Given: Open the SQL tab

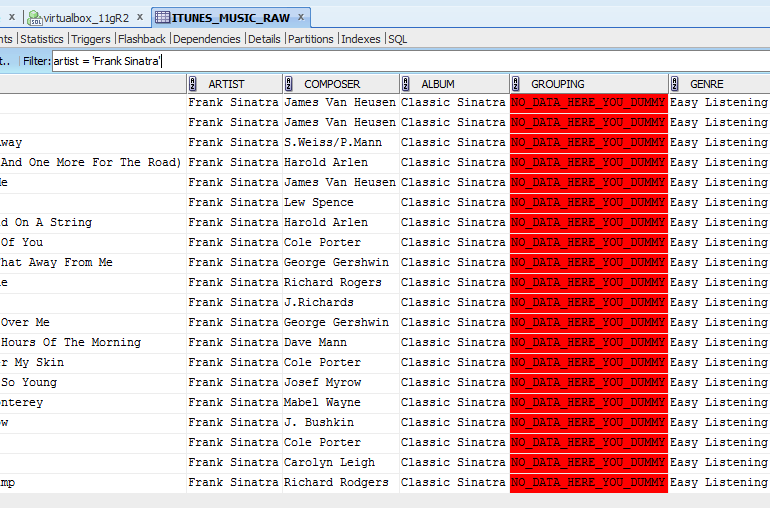Looking at the screenshot, I should (397, 39).
